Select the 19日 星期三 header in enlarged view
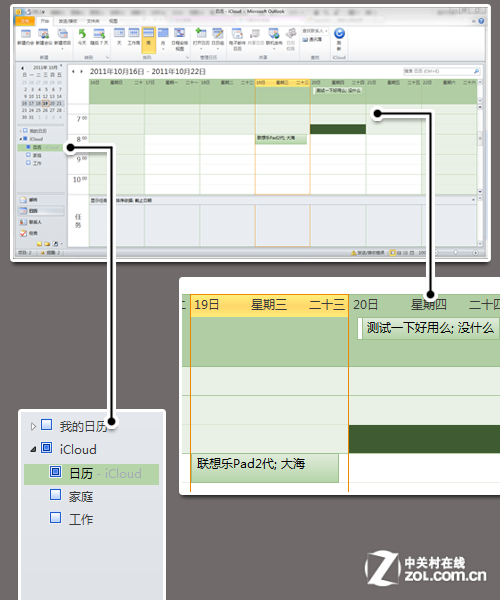 [x=269, y=305]
